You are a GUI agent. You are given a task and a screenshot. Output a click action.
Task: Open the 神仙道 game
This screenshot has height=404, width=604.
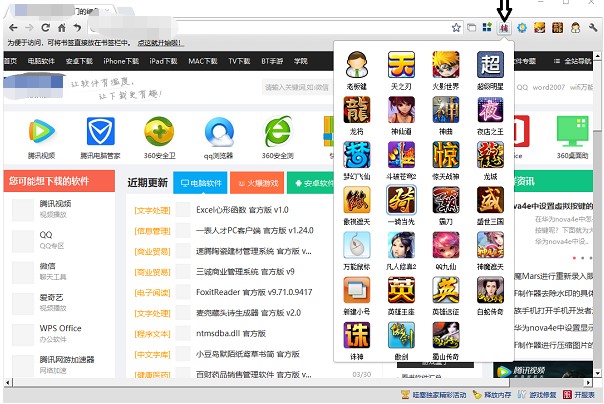(x=401, y=110)
